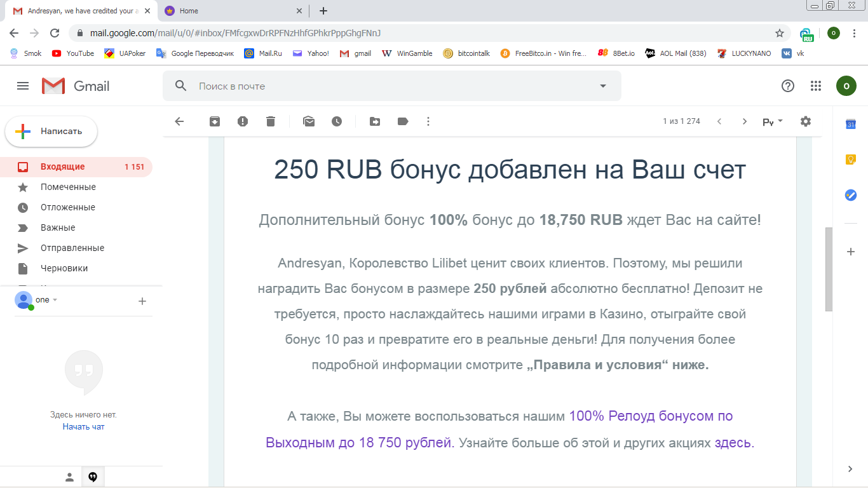
Task: Open the Chrome menu three dots
Action: click(854, 33)
